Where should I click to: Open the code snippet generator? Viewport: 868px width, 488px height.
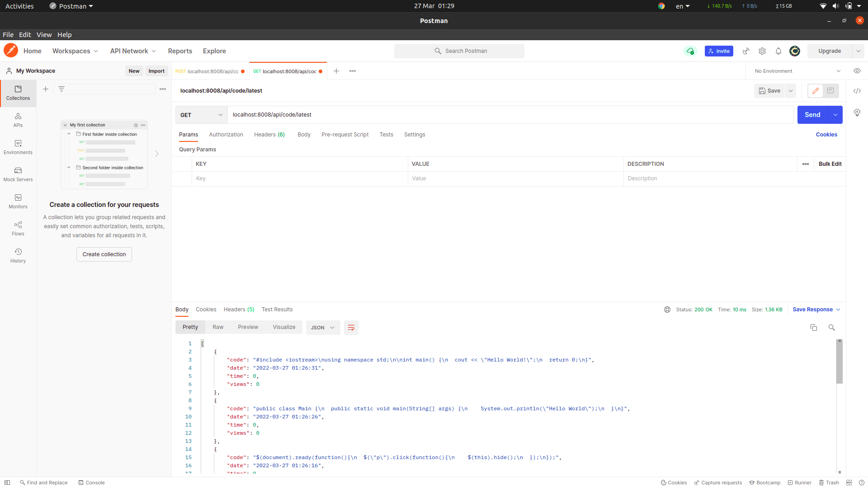point(858,91)
